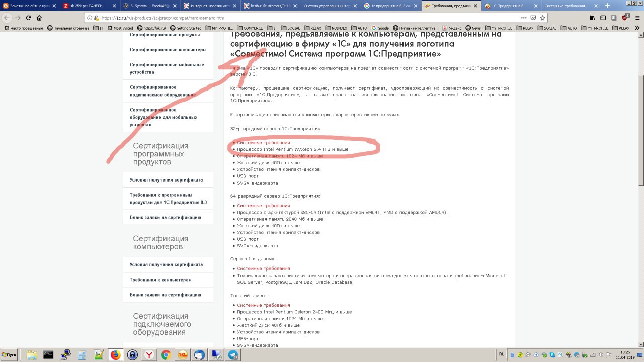Click 'Системные требования' under 'Толстый клиент'
The image size is (644, 362).
[264, 305]
